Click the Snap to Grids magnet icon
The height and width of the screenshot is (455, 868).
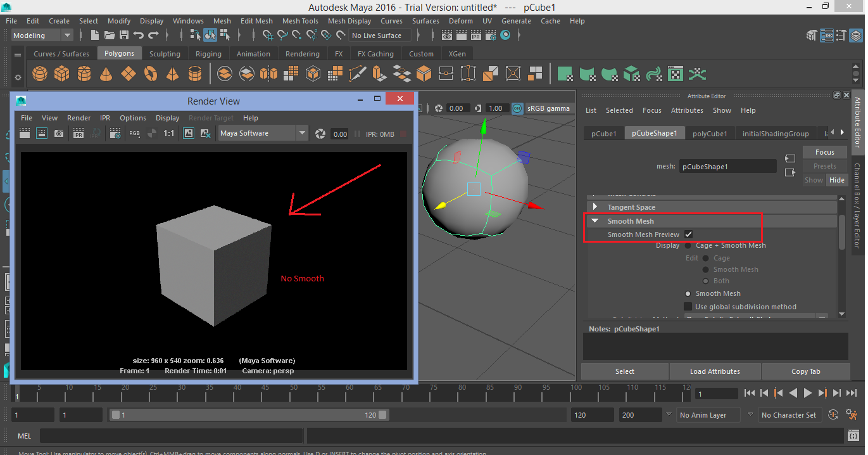click(x=268, y=35)
